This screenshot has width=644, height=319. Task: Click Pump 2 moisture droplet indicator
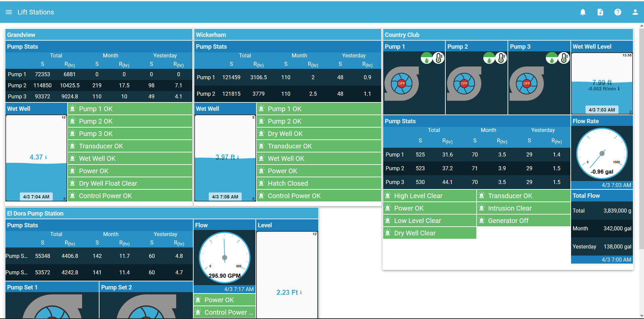(x=489, y=58)
